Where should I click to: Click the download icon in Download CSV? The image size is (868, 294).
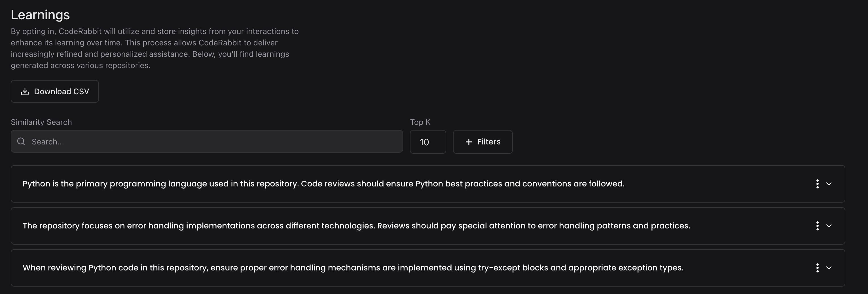click(25, 91)
